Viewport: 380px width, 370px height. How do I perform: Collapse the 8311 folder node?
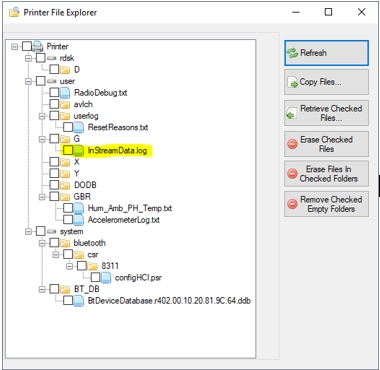click(x=69, y=266)
